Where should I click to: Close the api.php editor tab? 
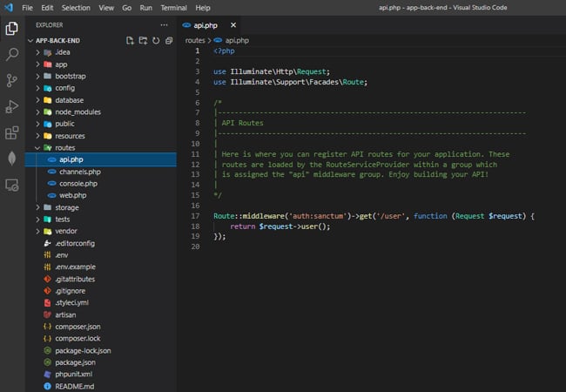(233, 25)
